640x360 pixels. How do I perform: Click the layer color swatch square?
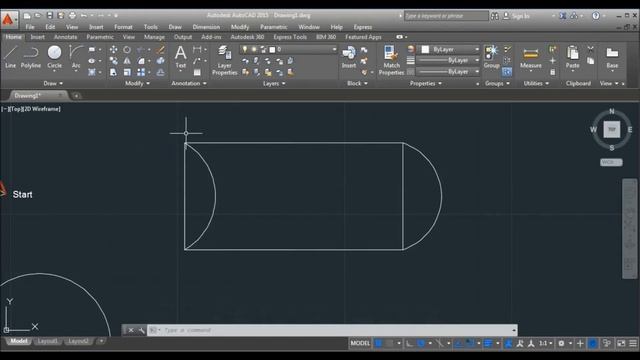pos(272,49)
